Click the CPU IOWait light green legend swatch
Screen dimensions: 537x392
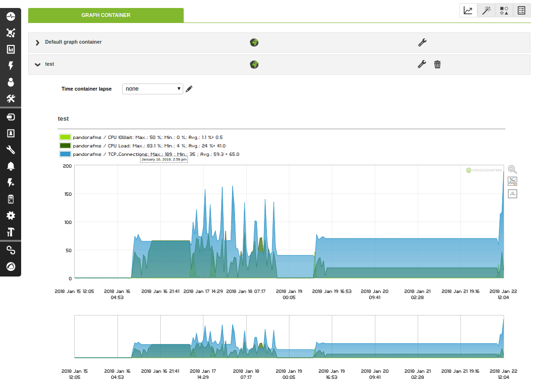(65, 137)
